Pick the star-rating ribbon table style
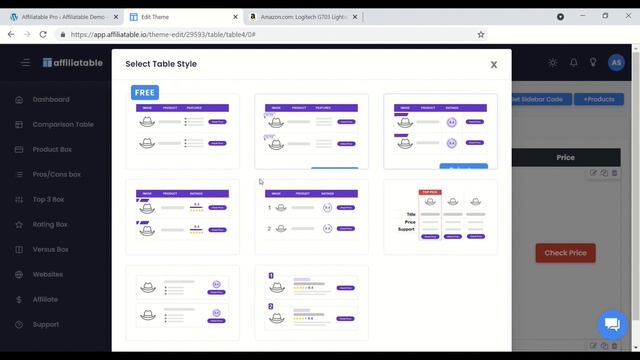 182,217
